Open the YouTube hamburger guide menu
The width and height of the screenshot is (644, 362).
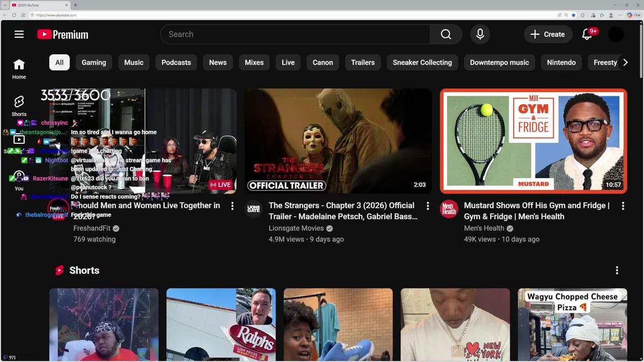19,34
